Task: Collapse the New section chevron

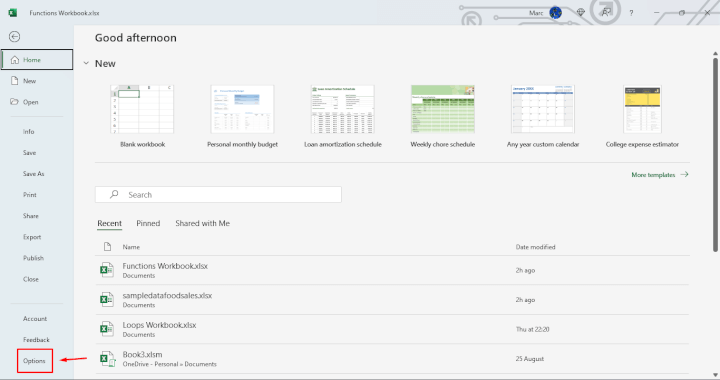Action: tap(86, 63)
